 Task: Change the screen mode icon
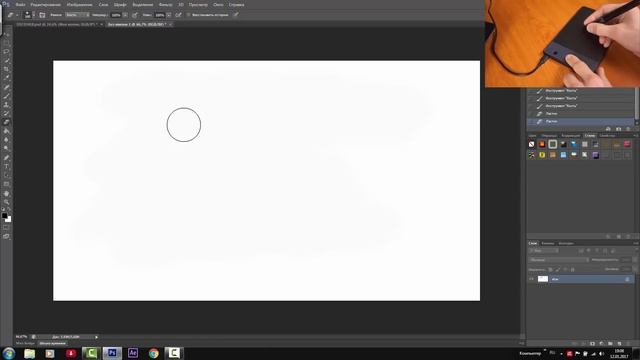click(x=7, y=236)
